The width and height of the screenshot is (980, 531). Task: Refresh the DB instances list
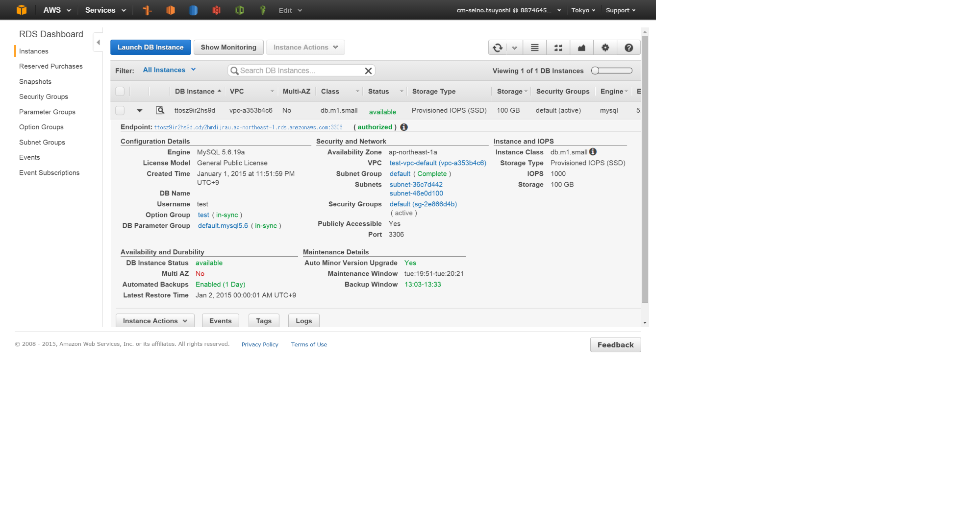click(x=497, y=47)
